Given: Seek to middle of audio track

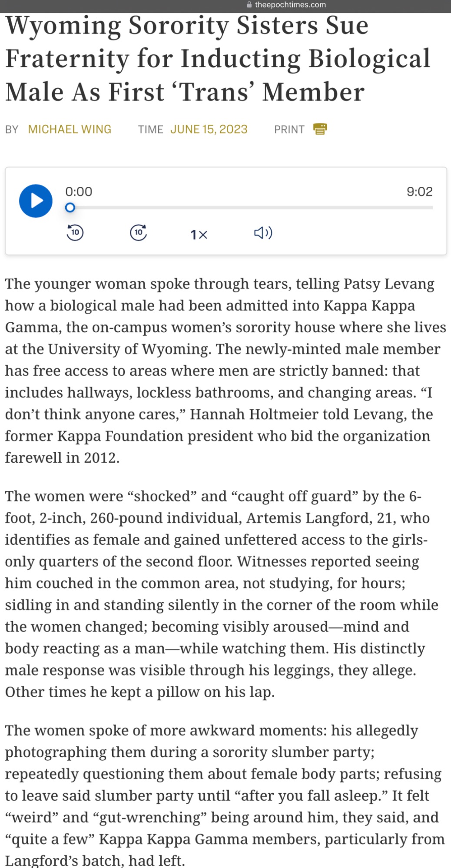Looking at the screenshot, I should click(x=251, y=208).
